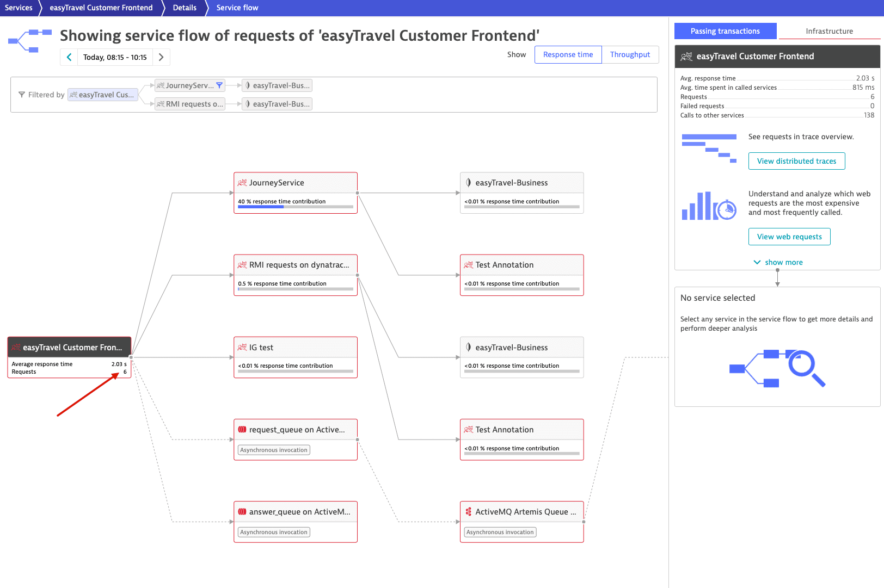884x588 pixels.
Task: Click the JourneyService node icon
Action: pos(242,183)
